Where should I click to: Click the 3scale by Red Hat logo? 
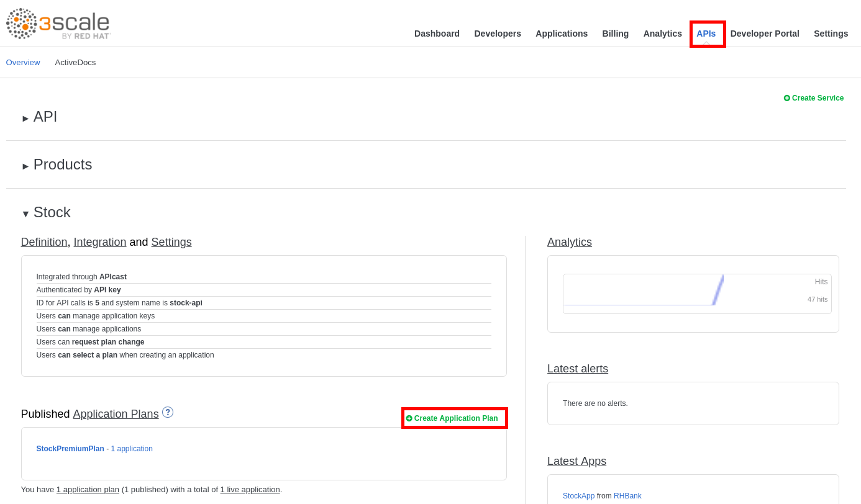coord(58,24)
